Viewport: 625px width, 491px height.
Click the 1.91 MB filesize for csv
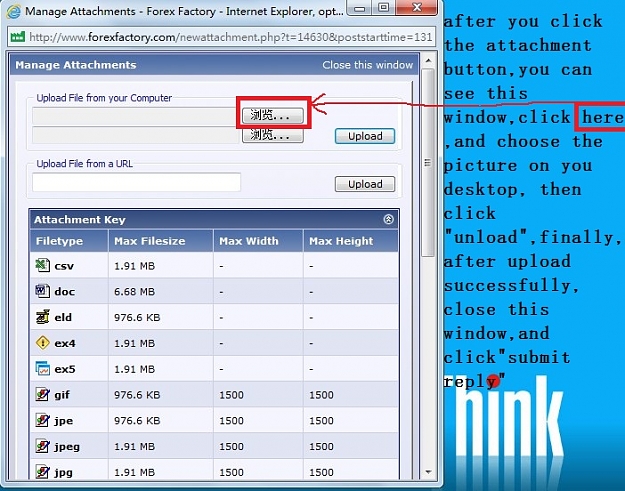134,266
